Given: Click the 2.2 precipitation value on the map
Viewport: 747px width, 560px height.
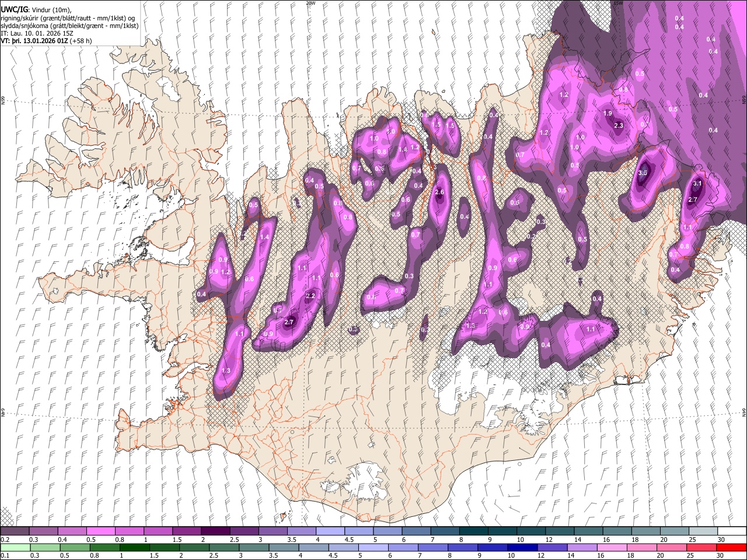Looking at the screenshot, I should 310,296.
